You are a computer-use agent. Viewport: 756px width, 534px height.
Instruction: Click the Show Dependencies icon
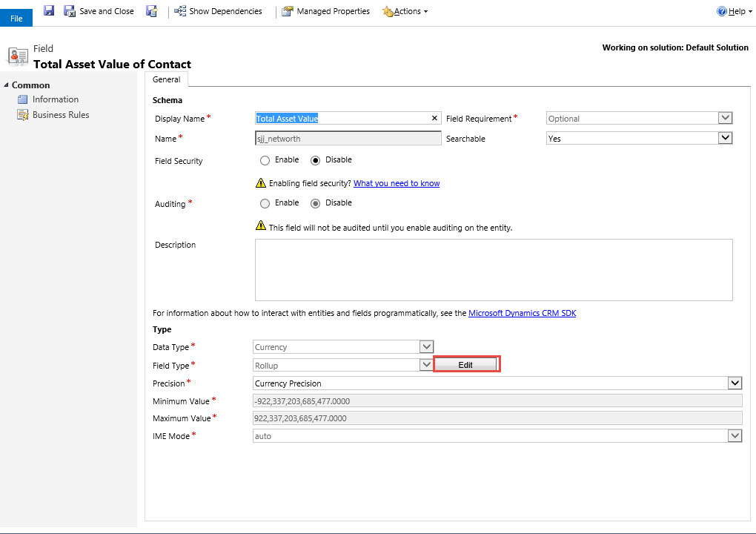click(x=179, y=11)
